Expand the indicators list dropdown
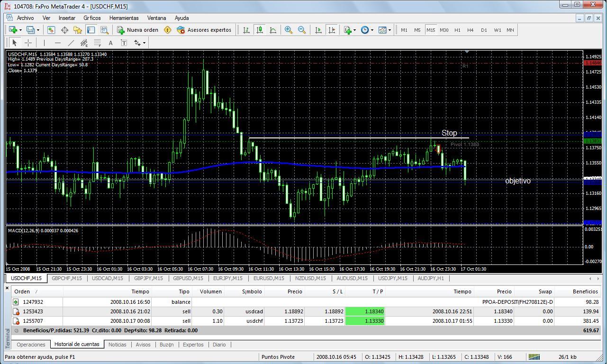Screen dimensions: 607x364 pos(350,30)
